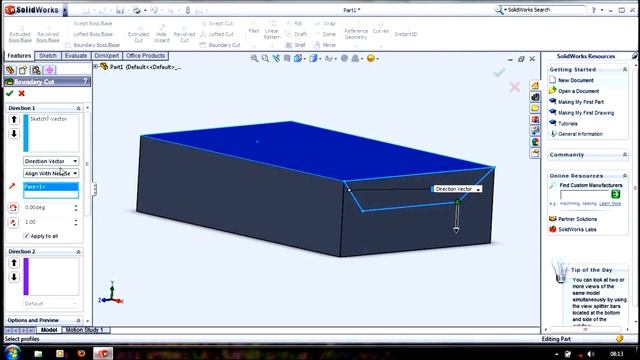Click Section View icon in view toolbar
Viewport: 640px width, 360px height.
click(287, 58)
